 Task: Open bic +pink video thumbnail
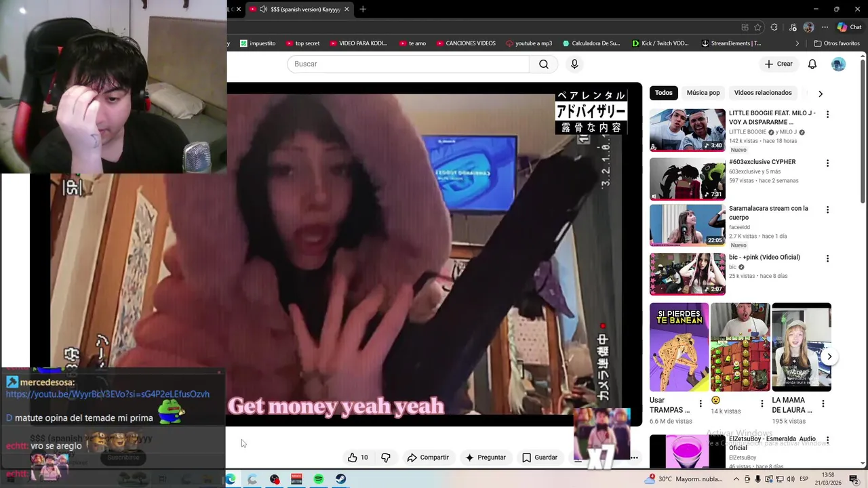[x=688, y=274]
